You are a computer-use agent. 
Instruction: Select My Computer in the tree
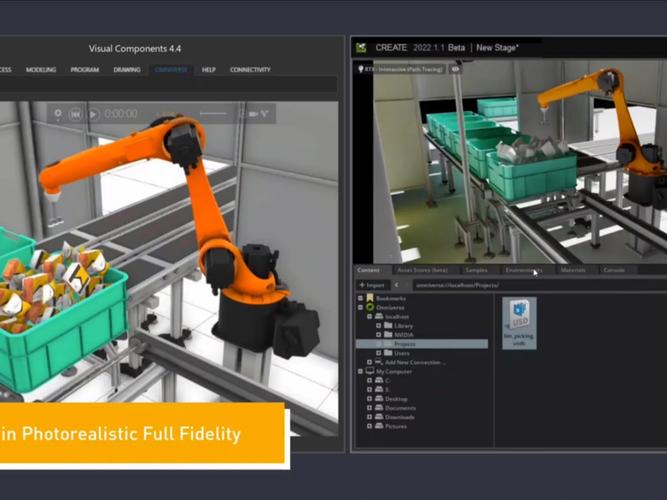coord(389,371)
